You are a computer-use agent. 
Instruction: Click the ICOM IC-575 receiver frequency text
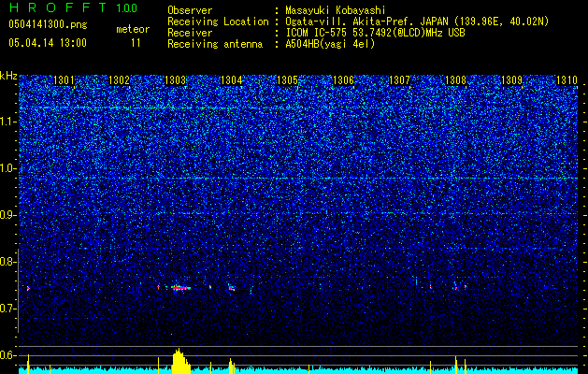tap(375, 33)
